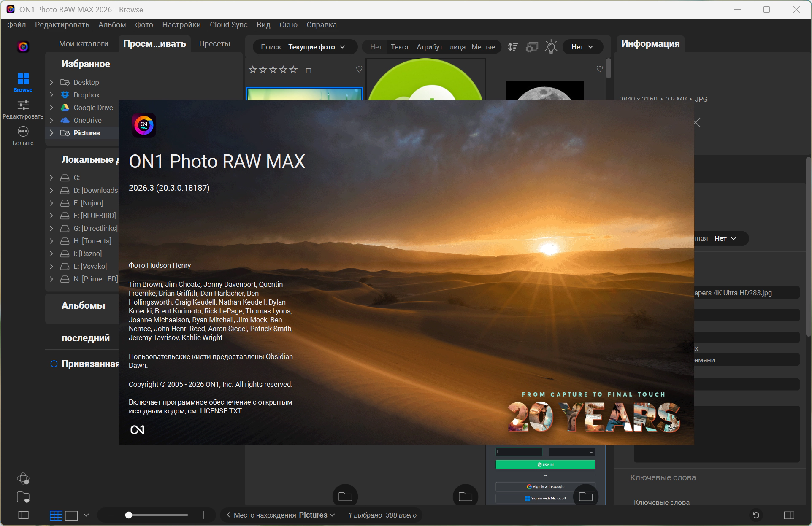
Task: Open the Edit module sliders icon
Action: [x=23, y=105]
